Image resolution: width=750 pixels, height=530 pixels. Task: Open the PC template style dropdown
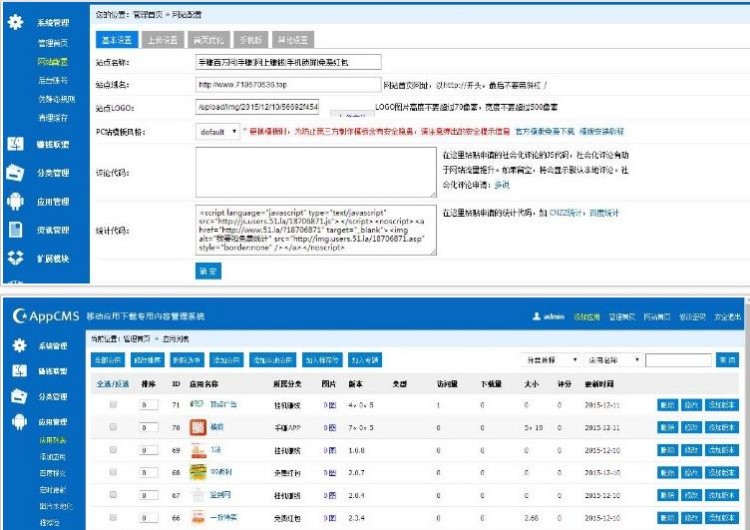click(x=219, y=131)
